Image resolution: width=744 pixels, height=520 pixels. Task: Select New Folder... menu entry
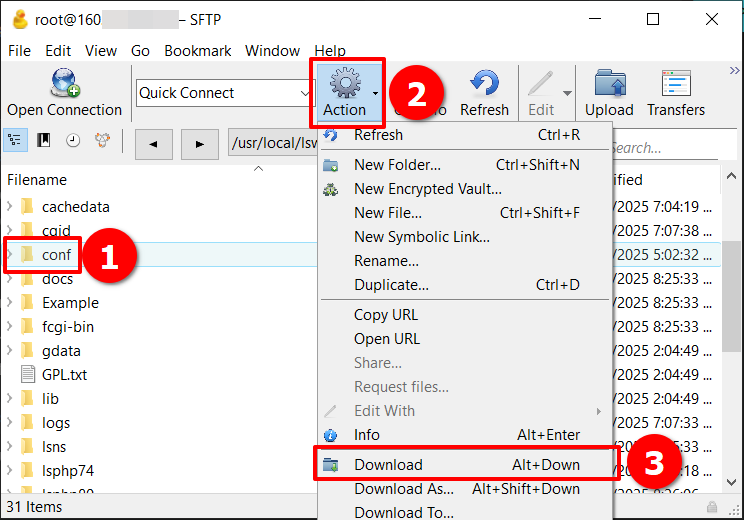pyautogui.click(x=397, y=165)
